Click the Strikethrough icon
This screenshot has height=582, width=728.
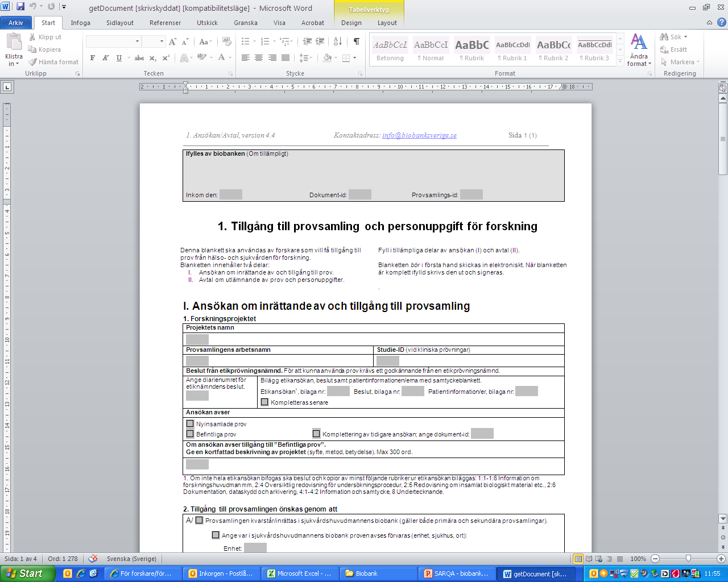pos(139,58)
